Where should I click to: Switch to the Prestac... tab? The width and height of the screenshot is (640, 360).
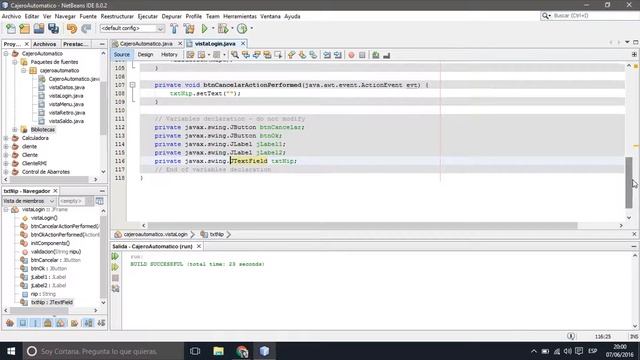75,44
